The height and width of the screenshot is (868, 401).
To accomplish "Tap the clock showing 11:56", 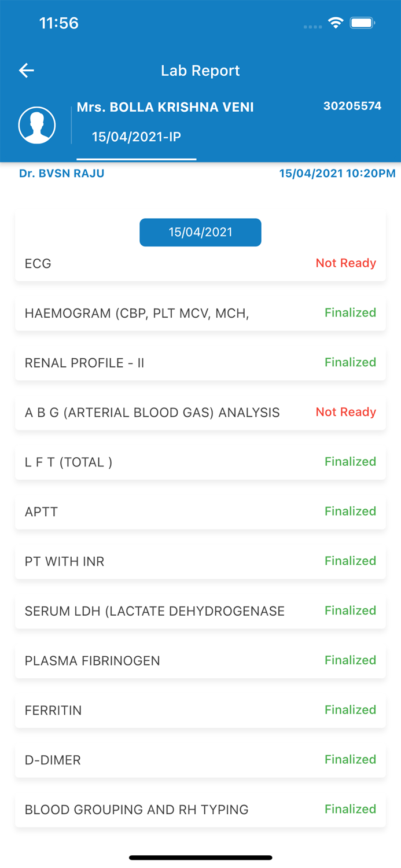I will point(58,24).
